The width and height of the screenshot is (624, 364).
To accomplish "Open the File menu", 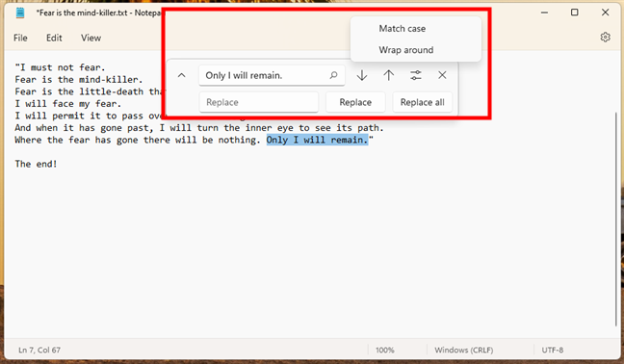I will click(20, 38).
